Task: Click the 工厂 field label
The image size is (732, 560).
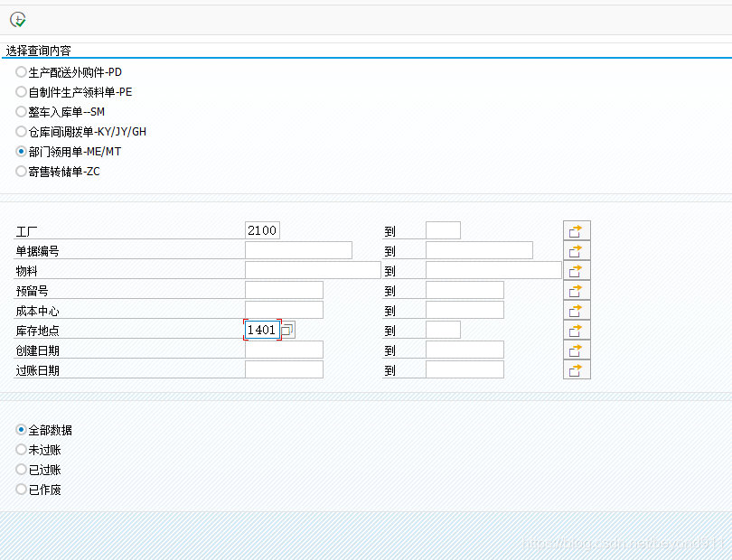Action: (x=26, y=231)
